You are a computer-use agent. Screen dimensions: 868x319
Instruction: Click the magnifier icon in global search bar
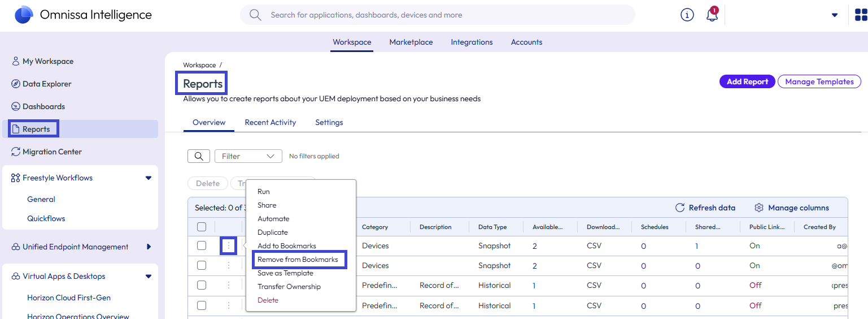(x=255, y=15)
